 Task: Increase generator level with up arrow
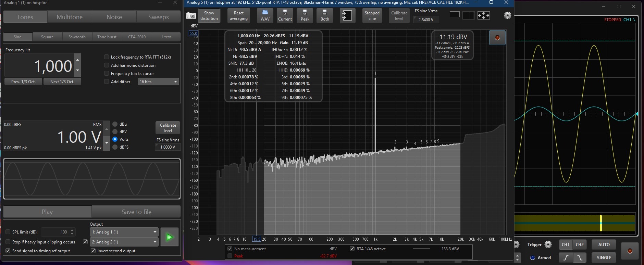coord(107,129)
